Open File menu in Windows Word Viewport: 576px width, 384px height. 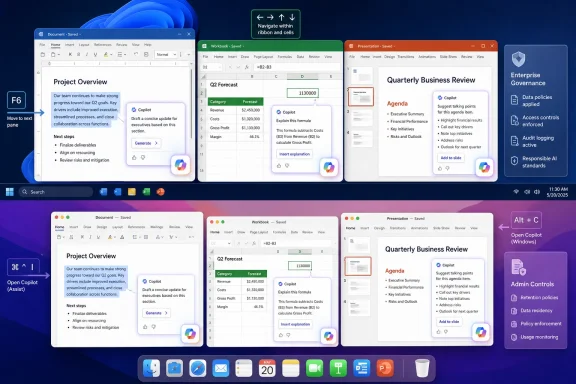[42, 45]
